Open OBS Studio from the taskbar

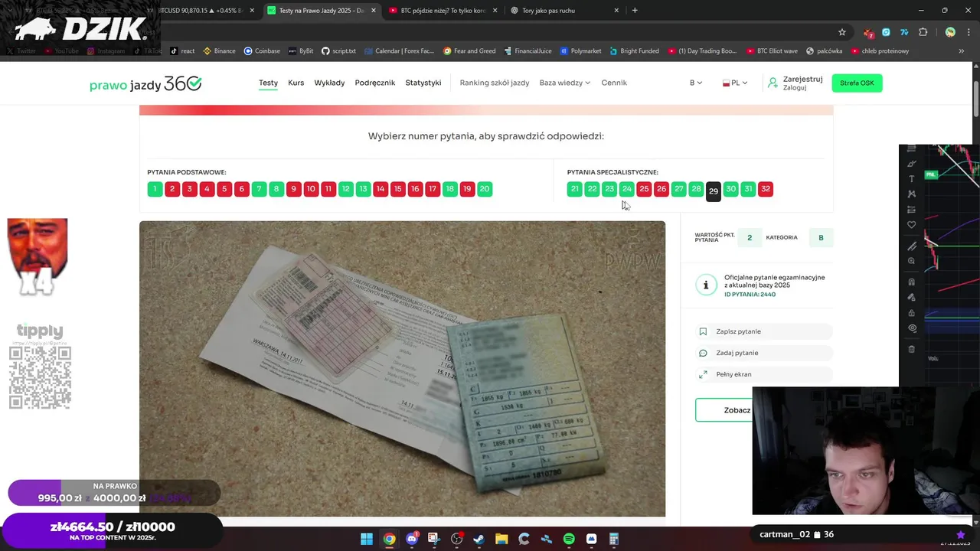pos(457,539)
